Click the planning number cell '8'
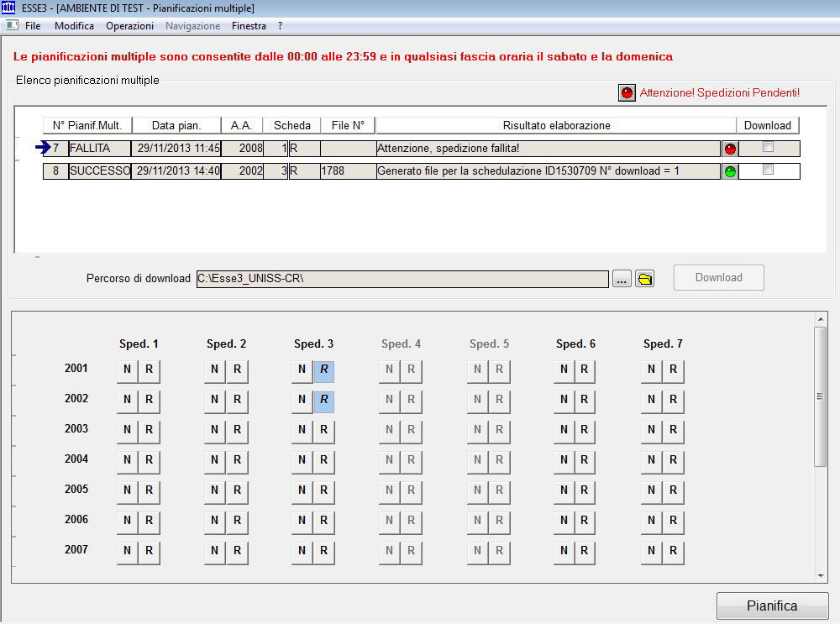840x624 pixels. (x=55, y=170)
